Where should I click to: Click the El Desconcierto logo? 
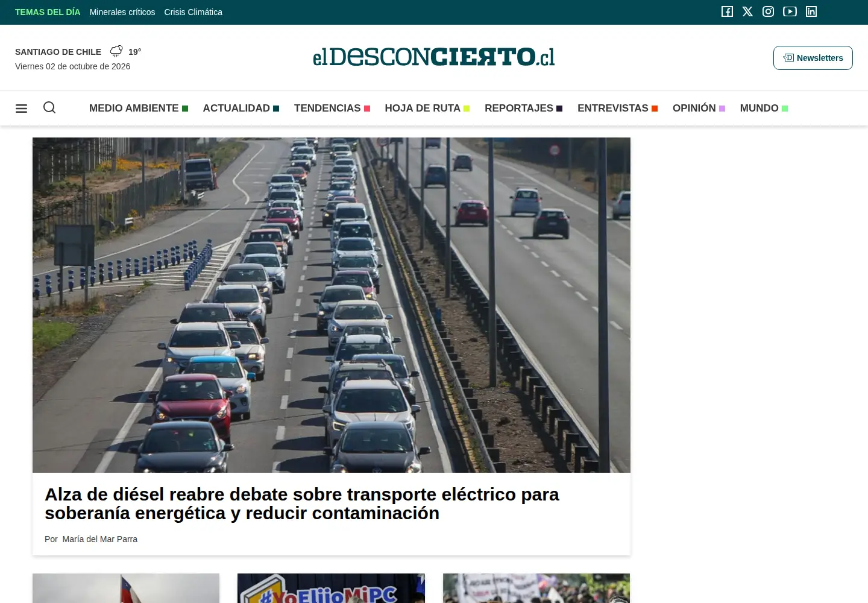click(434, 57)
